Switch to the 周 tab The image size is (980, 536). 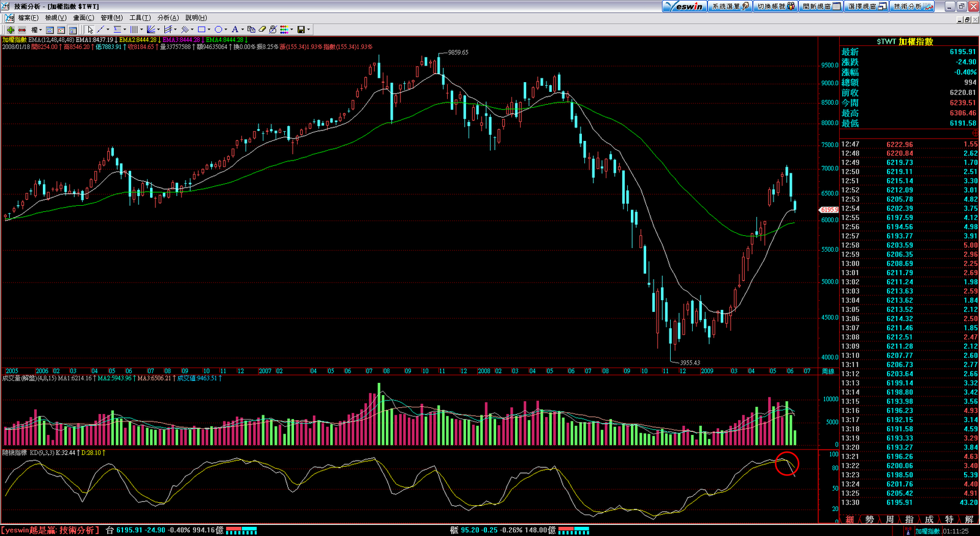[889, 519]
